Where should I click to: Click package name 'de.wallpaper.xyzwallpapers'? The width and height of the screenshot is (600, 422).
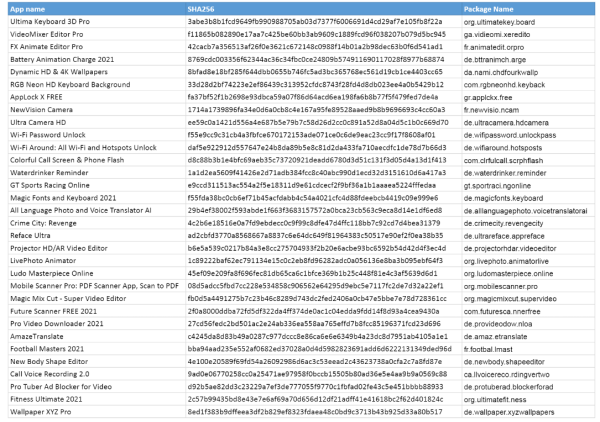[x=509, y=412]
